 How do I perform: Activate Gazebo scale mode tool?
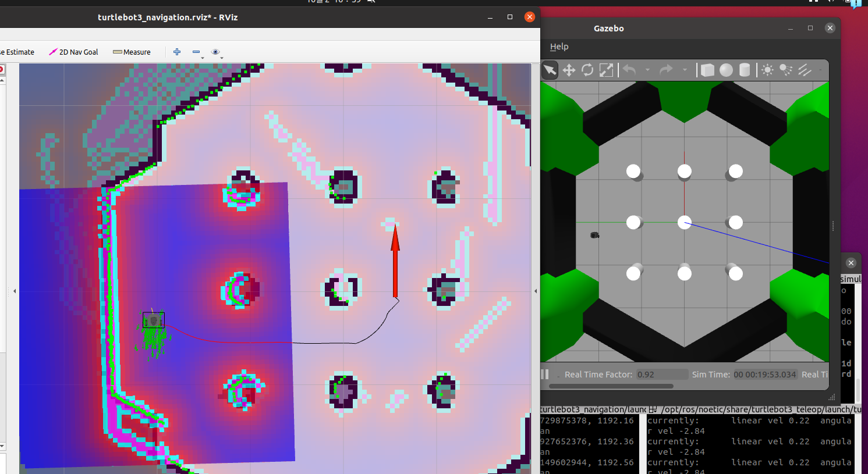coord(606,70)
